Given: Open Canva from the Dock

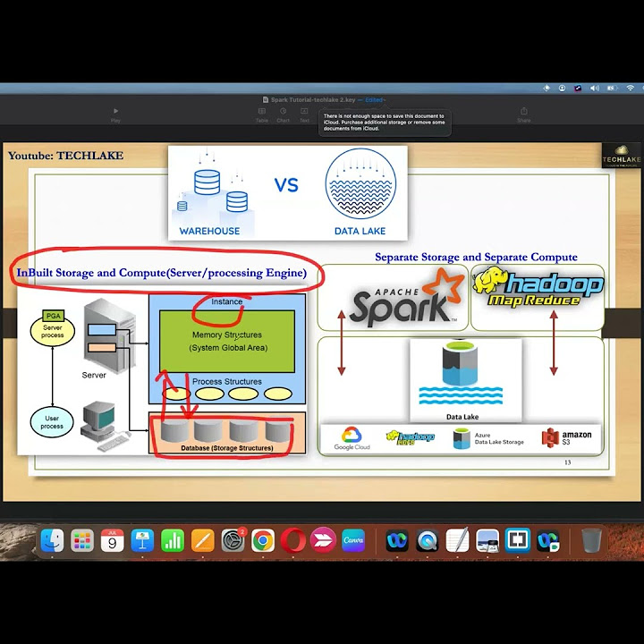Looking at the screenshot, I should (x=353, y=540).
